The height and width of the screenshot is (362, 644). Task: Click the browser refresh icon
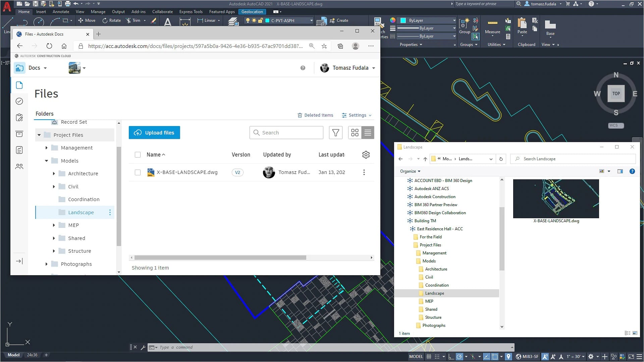tap(49, 46)
